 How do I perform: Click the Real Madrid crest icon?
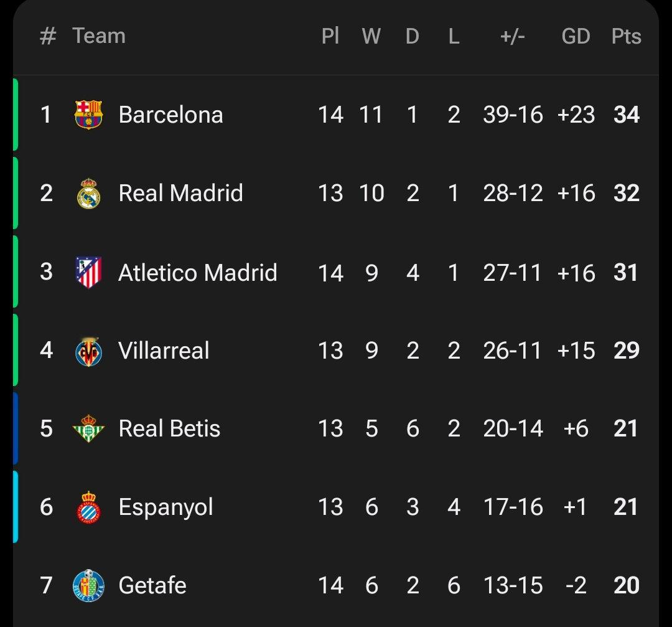click(x=88, y=193)
